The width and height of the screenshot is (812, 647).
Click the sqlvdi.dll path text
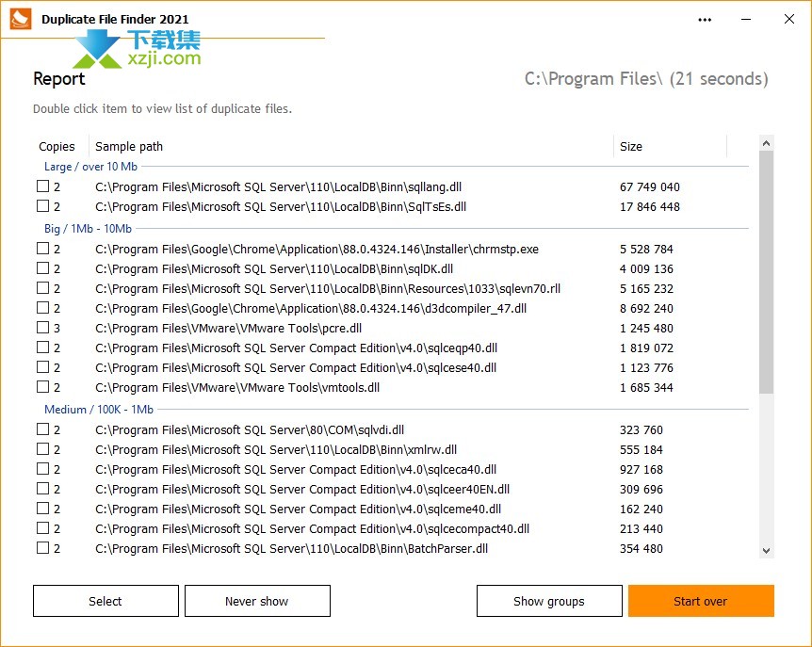pyautogui.click(x=250, y=429)
